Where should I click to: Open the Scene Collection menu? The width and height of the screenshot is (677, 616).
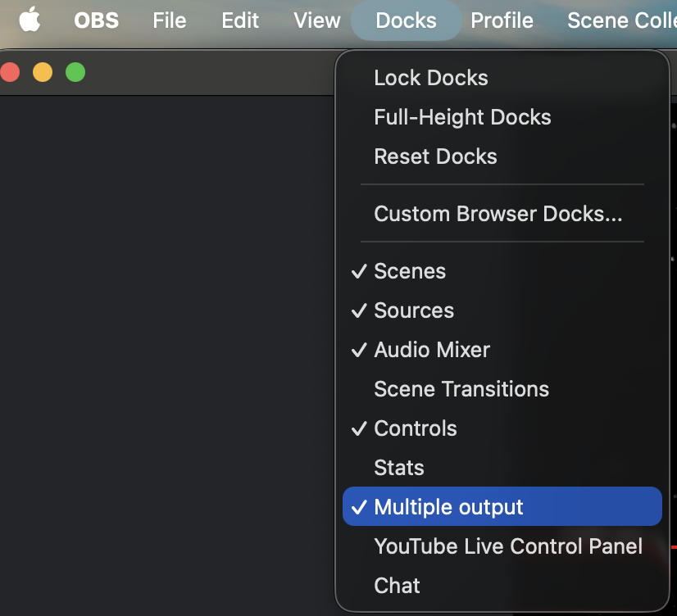pos(621,20)
